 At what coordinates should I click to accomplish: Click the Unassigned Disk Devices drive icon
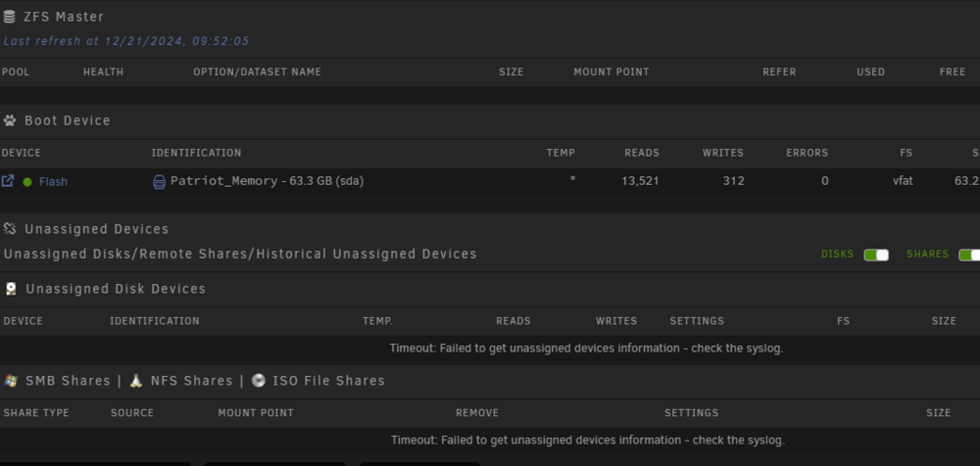click(x=11, y=289)
